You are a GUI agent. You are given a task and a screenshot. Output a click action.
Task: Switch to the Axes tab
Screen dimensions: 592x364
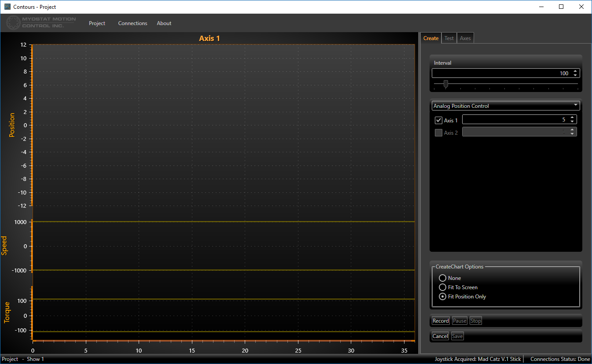465,38
